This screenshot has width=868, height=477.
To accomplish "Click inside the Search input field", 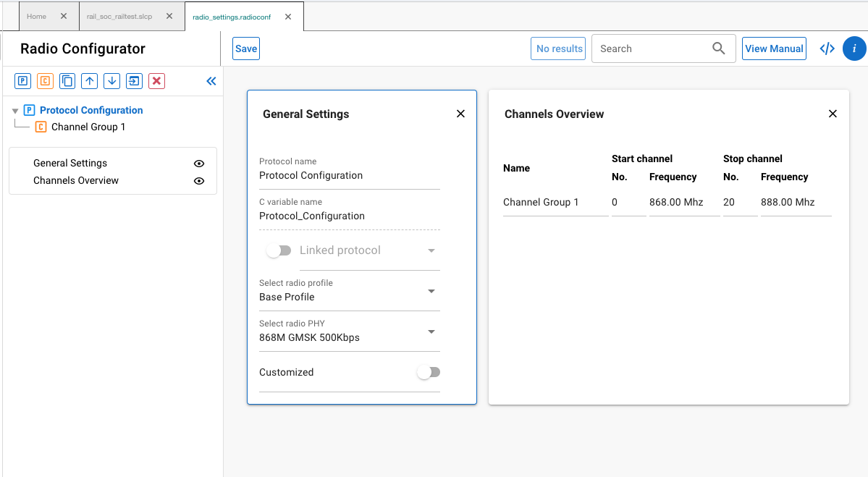I will [652, 48].
